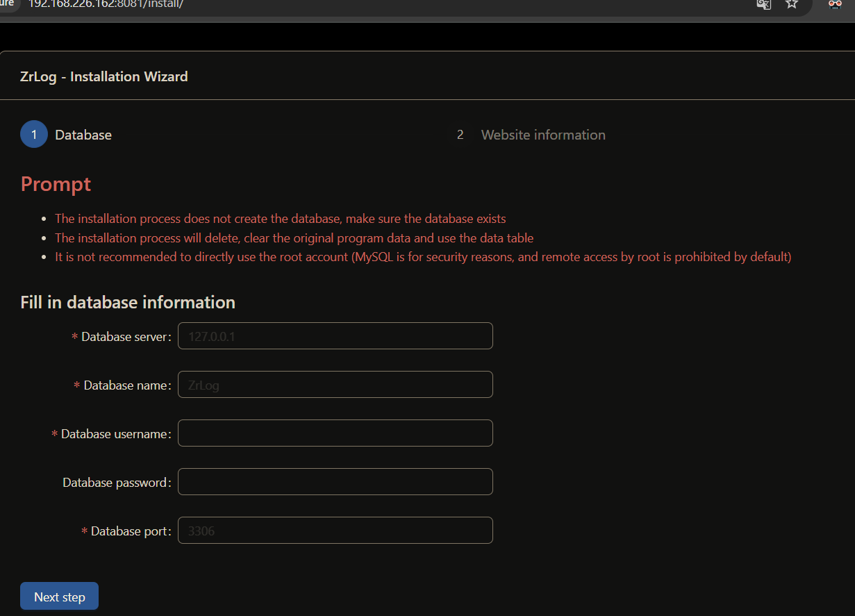This screenshot has height=616, width=855.
Task: Click the Database password label
Action: 117,483
